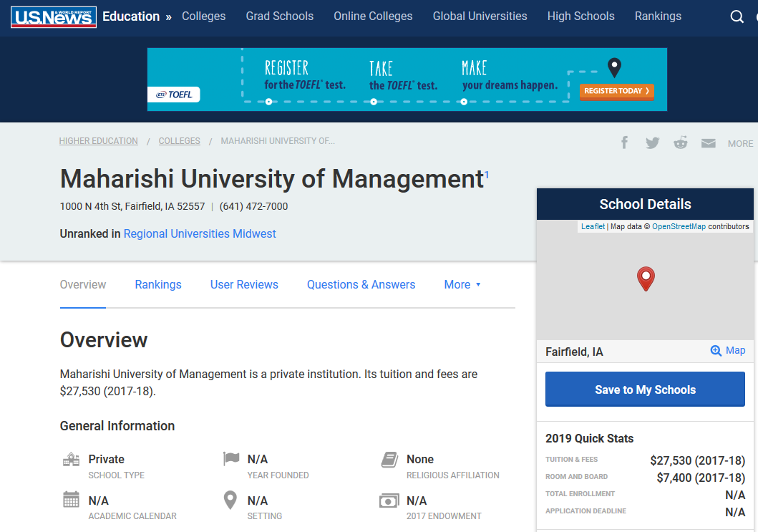The height and width of the screenshot is (532, 758).
Task: Open the Regional Universities Midwest link
Action: [x=200, y=234]
